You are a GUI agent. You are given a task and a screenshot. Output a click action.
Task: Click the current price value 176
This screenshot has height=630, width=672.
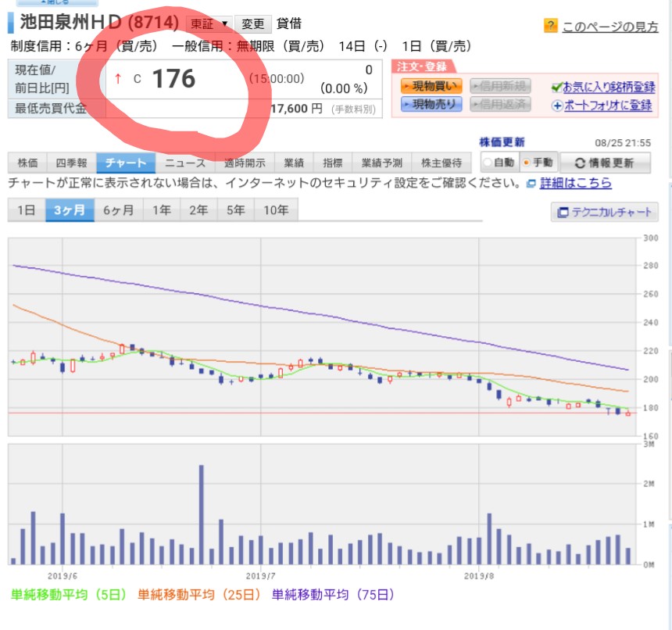coord(173,79)
